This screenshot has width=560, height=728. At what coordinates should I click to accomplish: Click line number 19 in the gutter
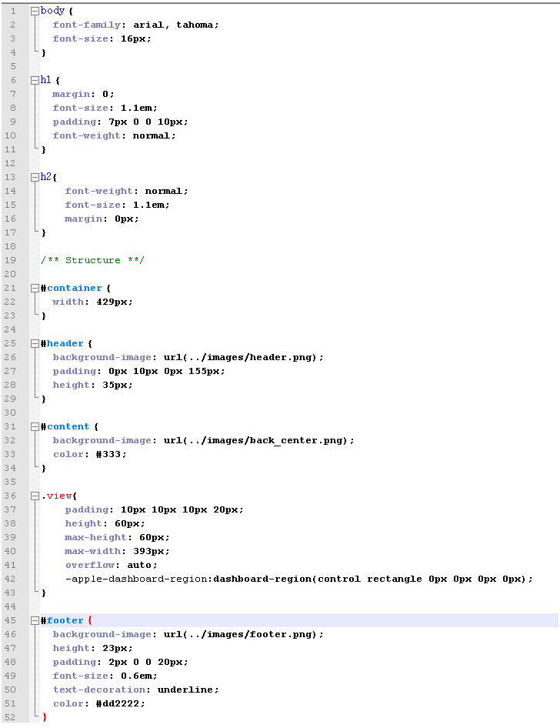point(10,260)
